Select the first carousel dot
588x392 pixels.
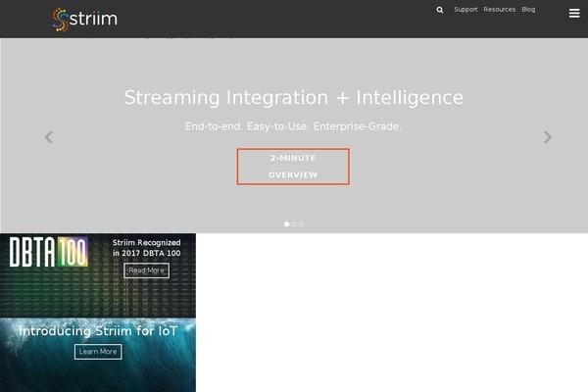coord(287,224)
